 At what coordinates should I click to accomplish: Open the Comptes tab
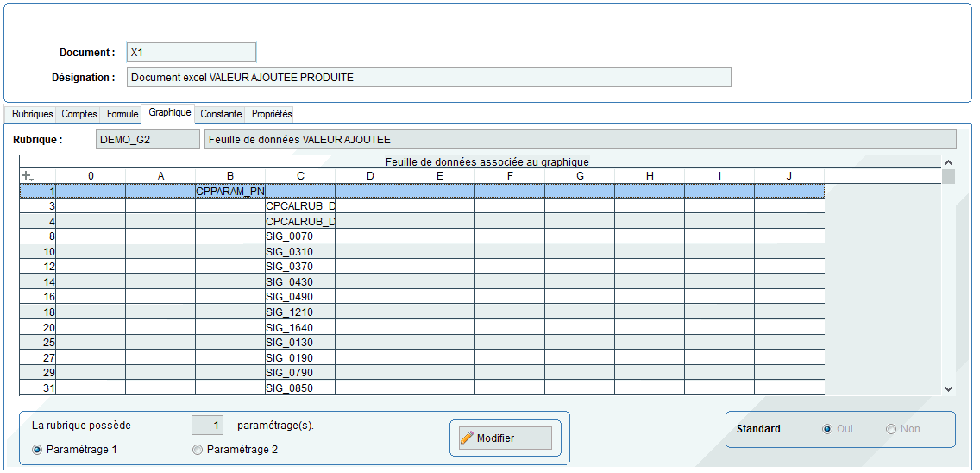[x=79, y=114]
